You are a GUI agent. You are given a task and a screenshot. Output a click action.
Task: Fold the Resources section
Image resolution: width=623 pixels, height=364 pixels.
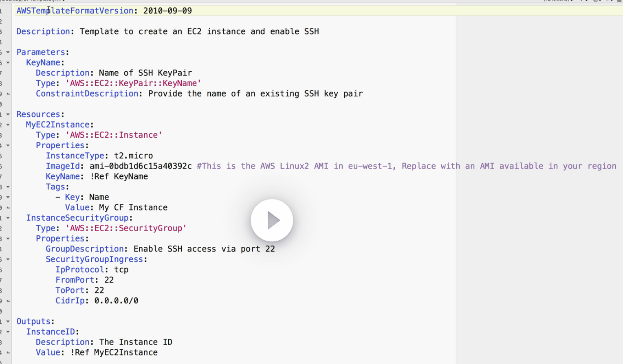tap(8, 114)
